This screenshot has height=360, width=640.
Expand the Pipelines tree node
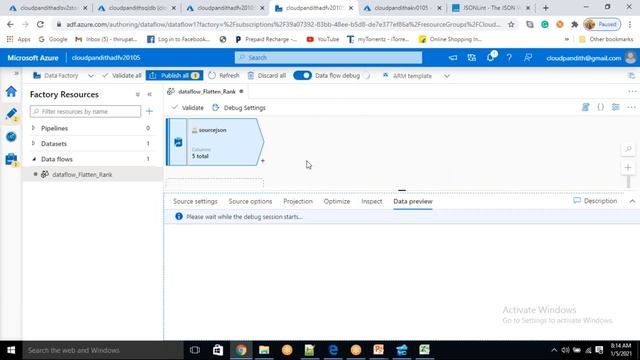pos(33,128)
